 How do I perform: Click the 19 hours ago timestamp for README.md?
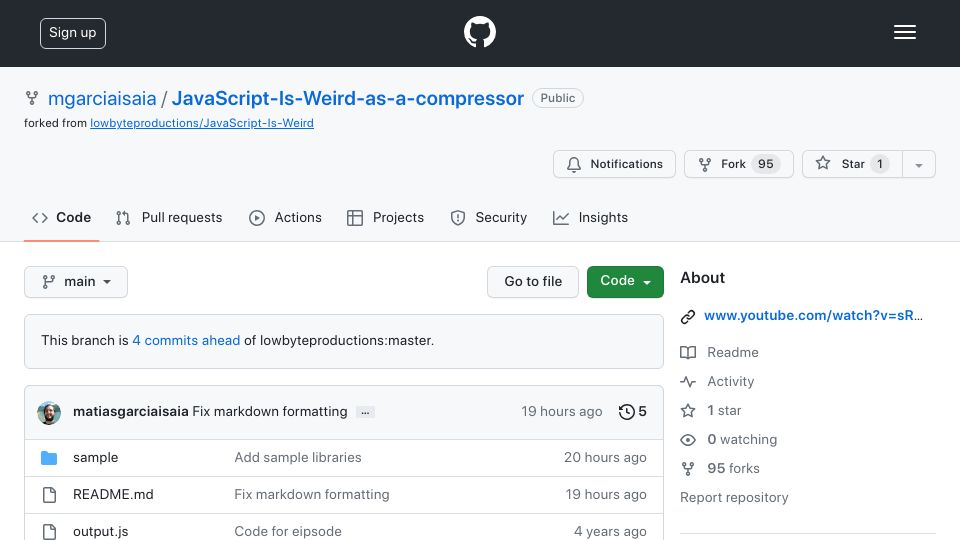[606, 494]
